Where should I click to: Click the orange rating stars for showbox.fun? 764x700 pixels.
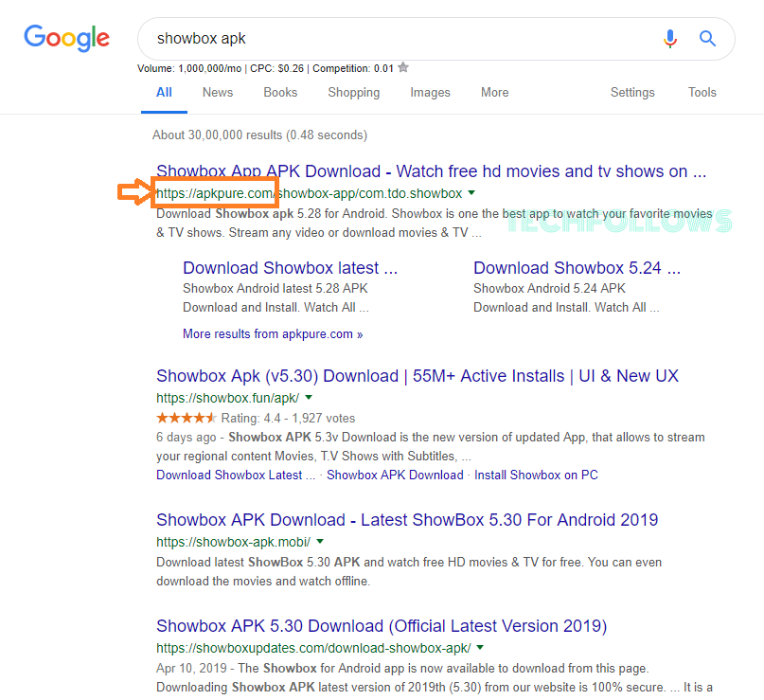(186, 418)
